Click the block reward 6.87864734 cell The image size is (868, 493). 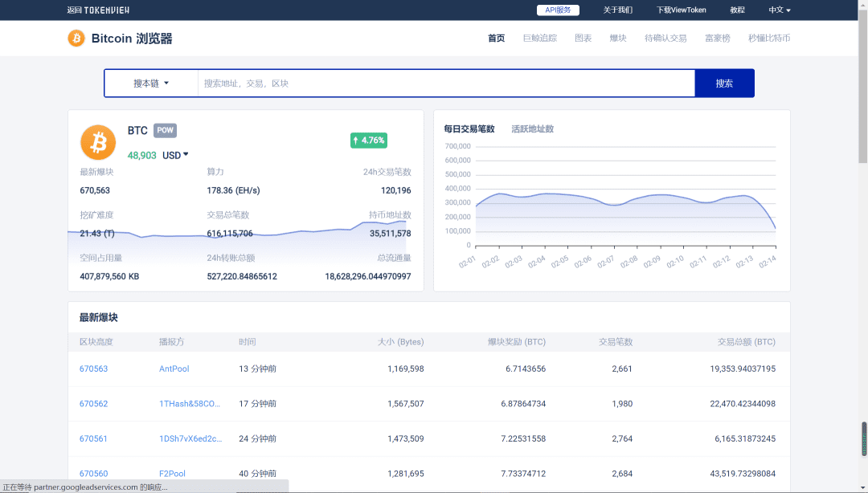523,404
